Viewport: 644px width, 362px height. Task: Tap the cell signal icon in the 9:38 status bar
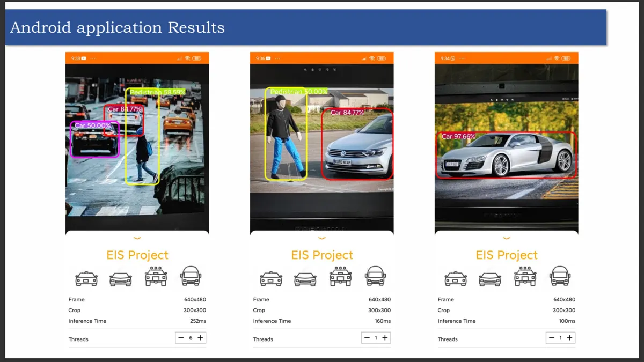[179, 58]
